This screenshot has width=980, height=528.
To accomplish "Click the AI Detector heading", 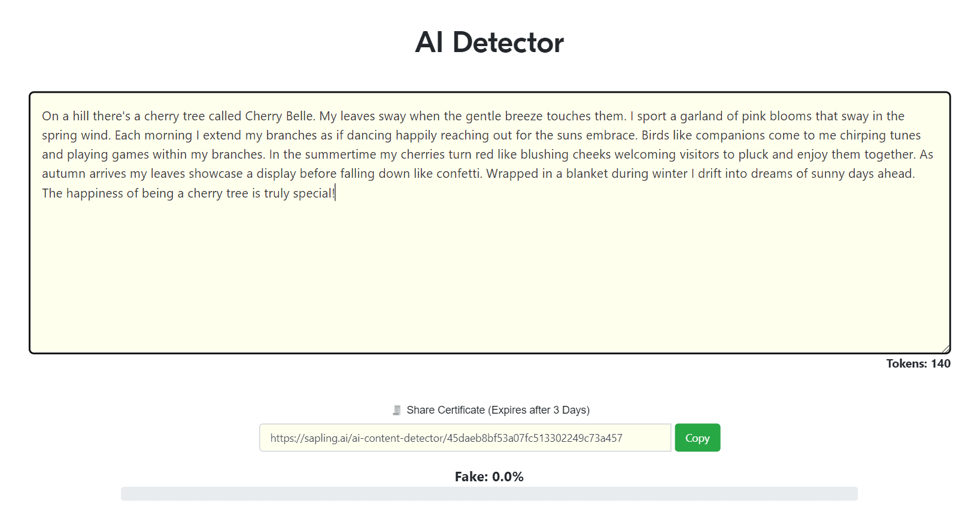I will [489, 43].
